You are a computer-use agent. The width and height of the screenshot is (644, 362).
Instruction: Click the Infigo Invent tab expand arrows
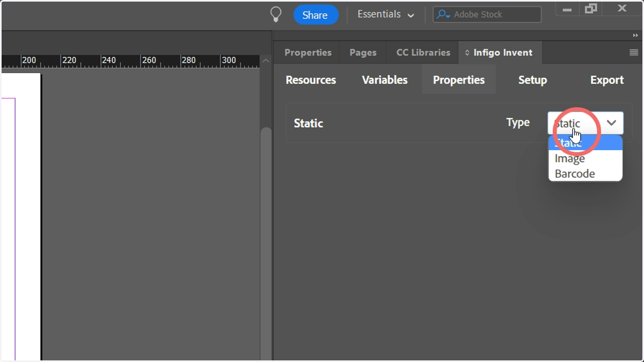pyautogui.click(x=467, y=53)
